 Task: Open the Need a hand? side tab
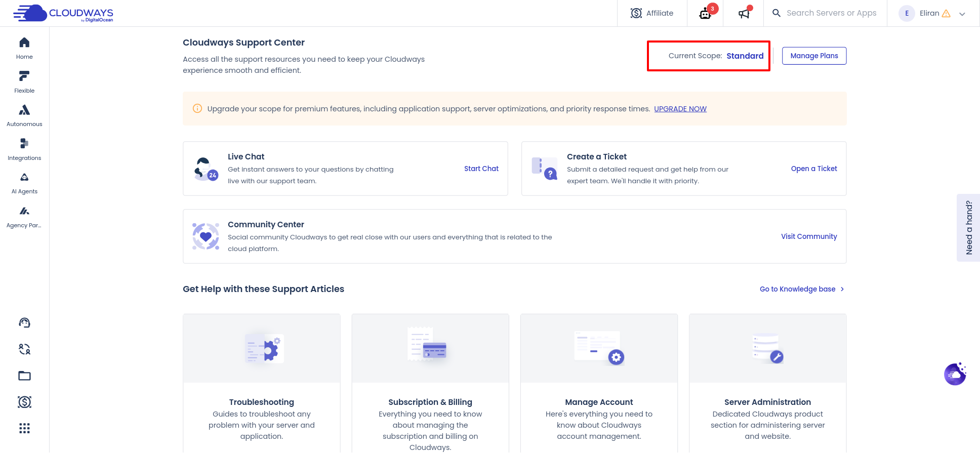[968, 228]
